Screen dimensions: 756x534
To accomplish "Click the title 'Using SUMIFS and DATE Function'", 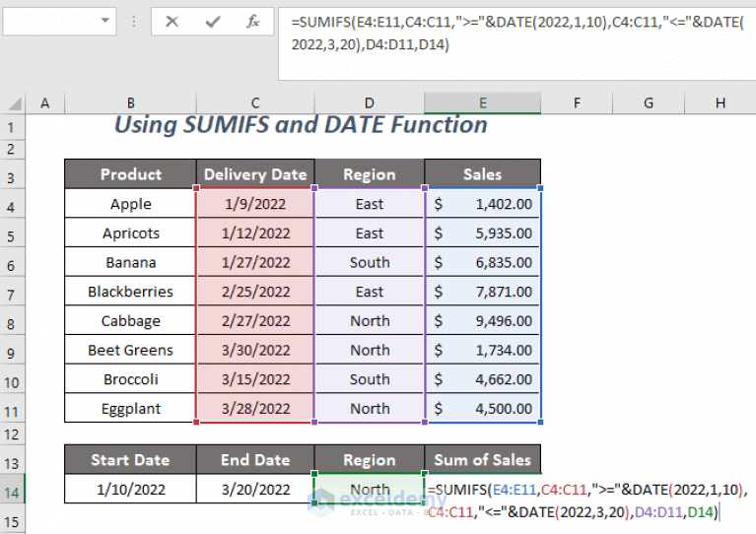I will tap(301, 125).
